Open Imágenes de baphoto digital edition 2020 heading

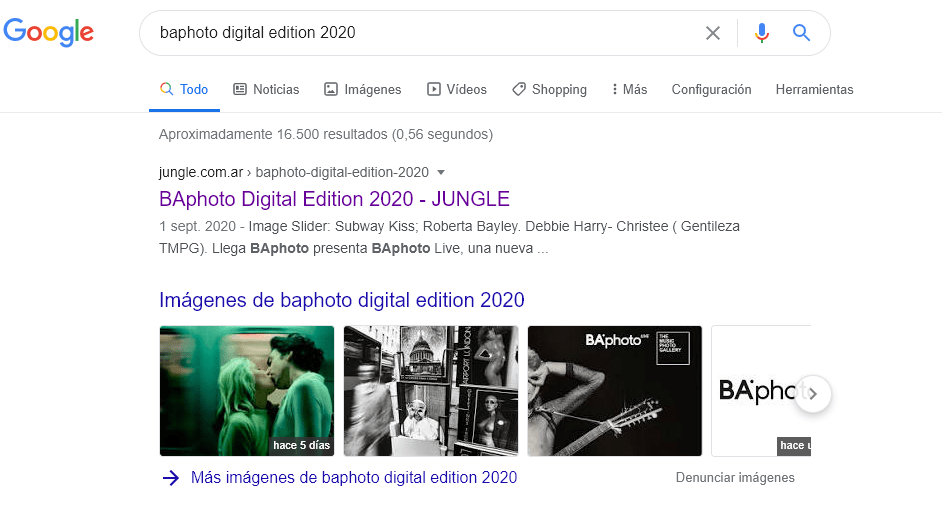coord(342,300)
